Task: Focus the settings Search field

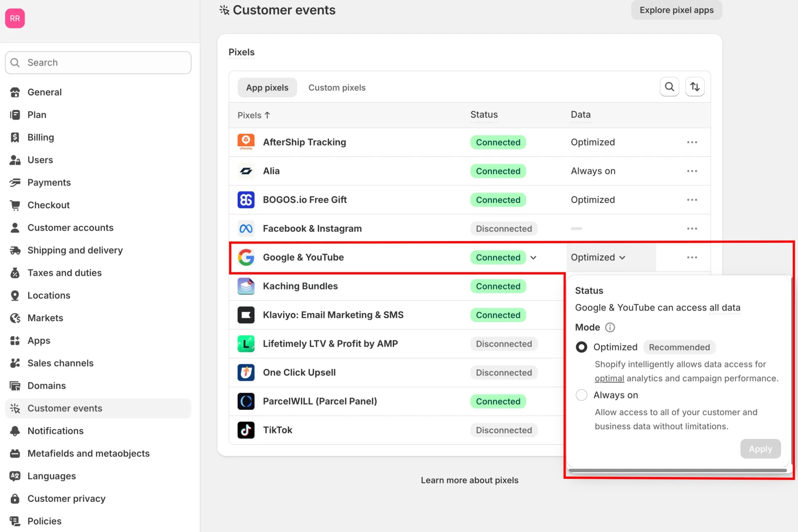Action: click(x=98, y=63)
